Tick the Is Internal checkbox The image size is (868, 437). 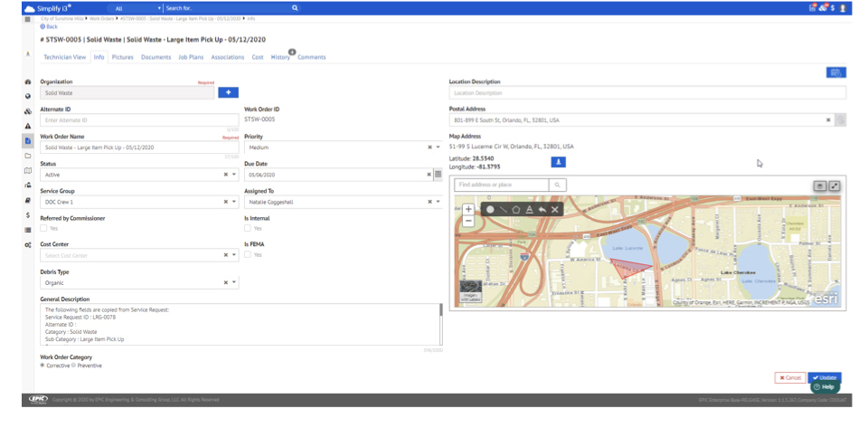click(x=248, y=229)
